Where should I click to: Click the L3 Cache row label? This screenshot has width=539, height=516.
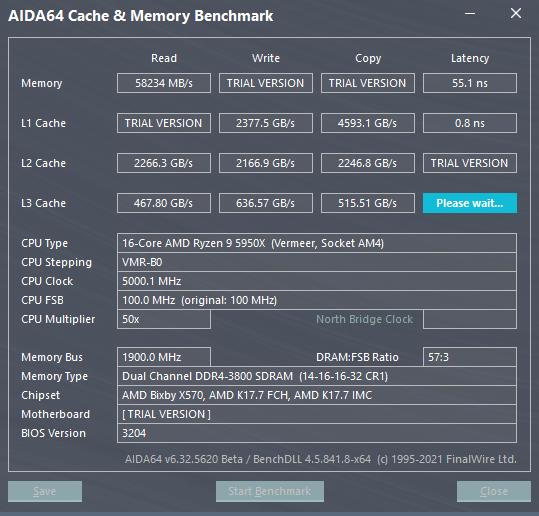pyautogui.click(x=43, y=203)
